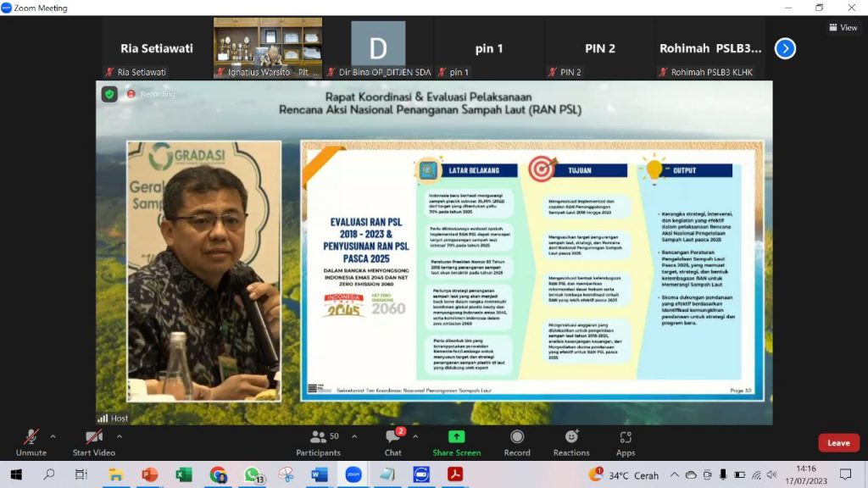This screenshot has width=868, height=488.
Task: Open the View layout menu
Action: [843, 28]
